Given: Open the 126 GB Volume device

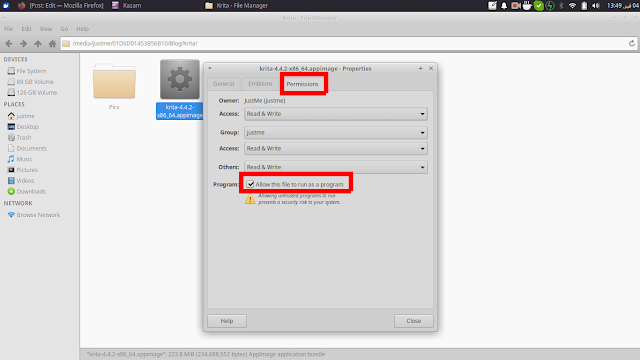Looking at the screenshot, I should (x=32, y=93).
